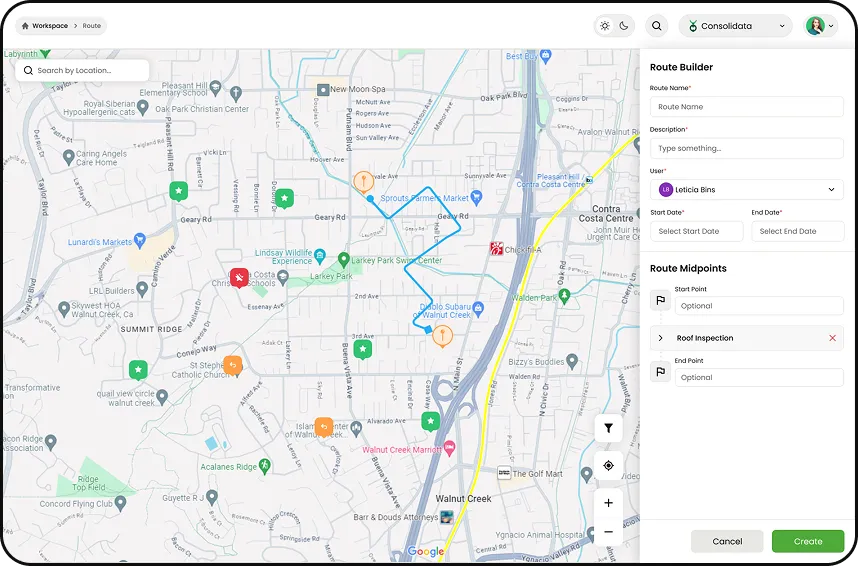Click the New Moon Spa icon
The height and width of the screenshot is (566, 858).
tap(323, 89)
